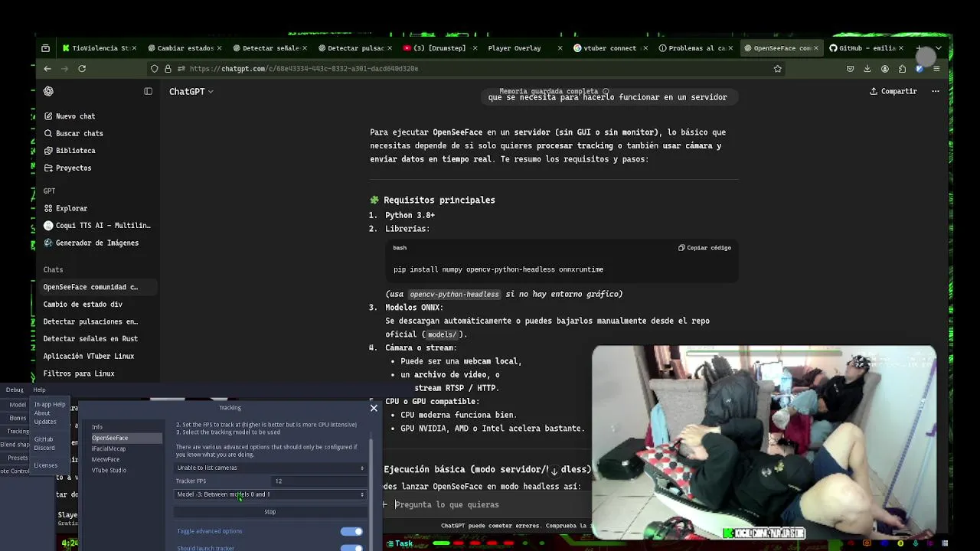The image size is (980, 551).
Task: Choose Updates from Help menu
Action: pos(45,422)
